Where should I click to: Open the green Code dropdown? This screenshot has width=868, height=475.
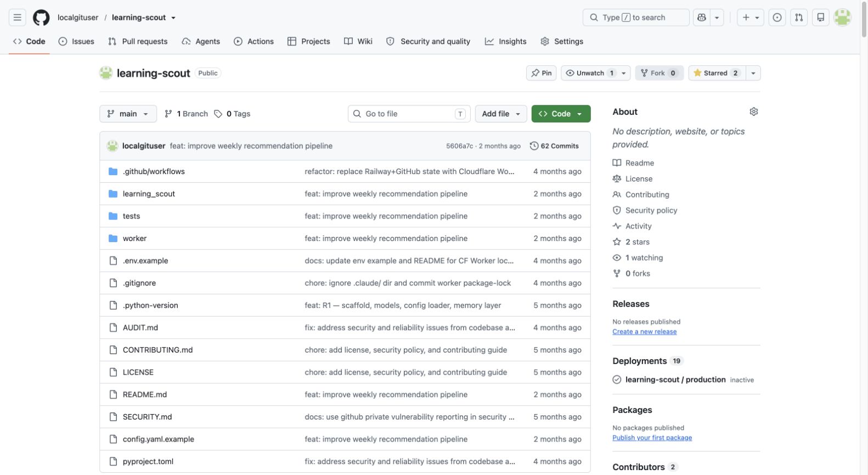point(561,114)
